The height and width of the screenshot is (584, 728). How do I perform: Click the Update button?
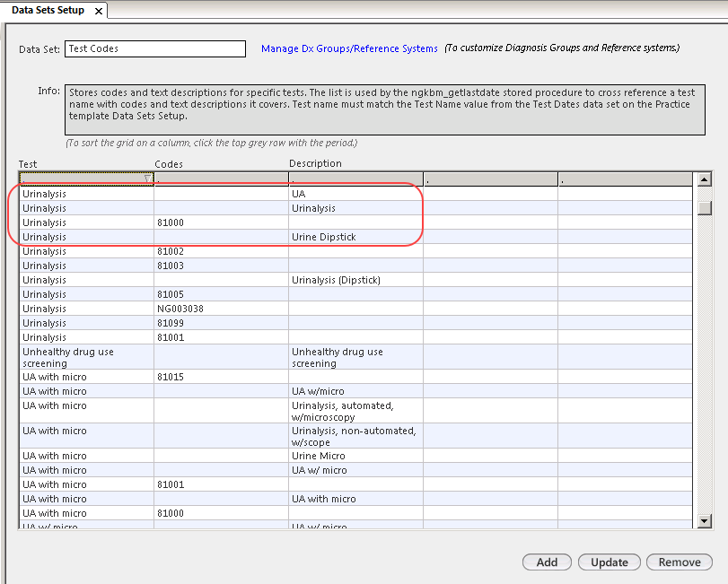pos(610,562)
